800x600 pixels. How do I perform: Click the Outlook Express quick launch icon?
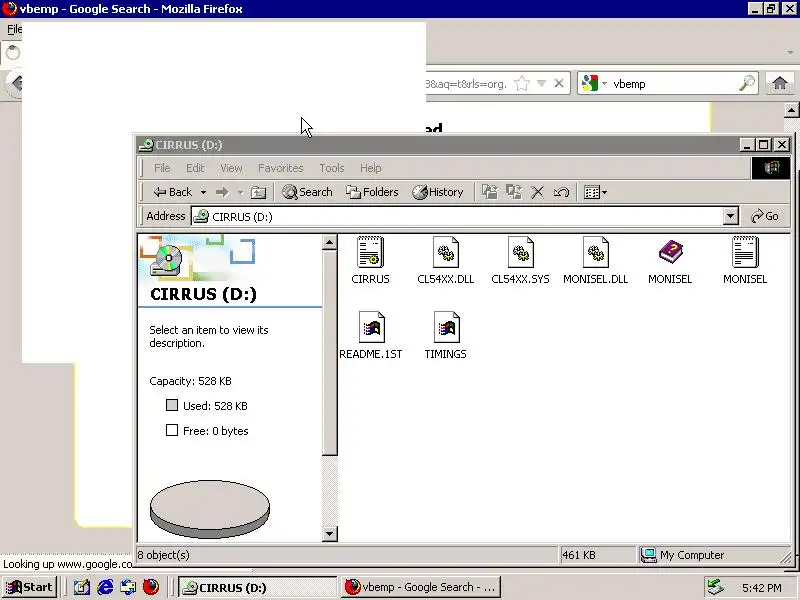128,587
